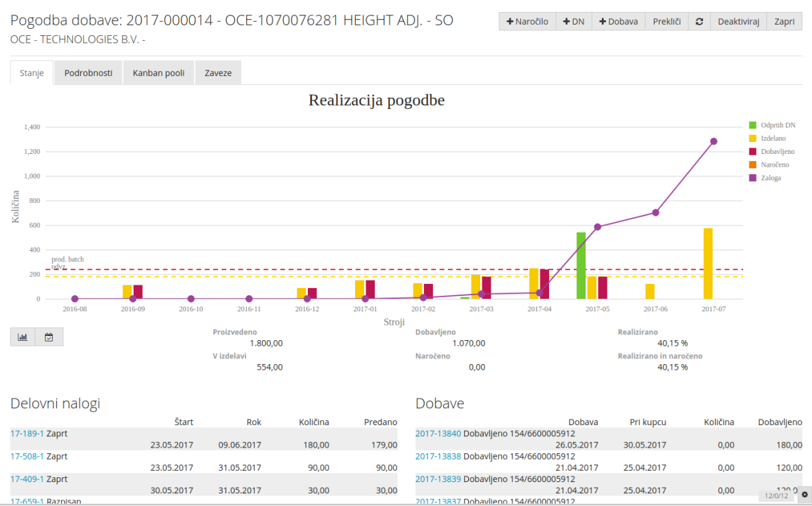The width and height of the screenshot is (812, 506).
Task: Toggle the Odprtih DN legend series
Action: coord(778,125)
